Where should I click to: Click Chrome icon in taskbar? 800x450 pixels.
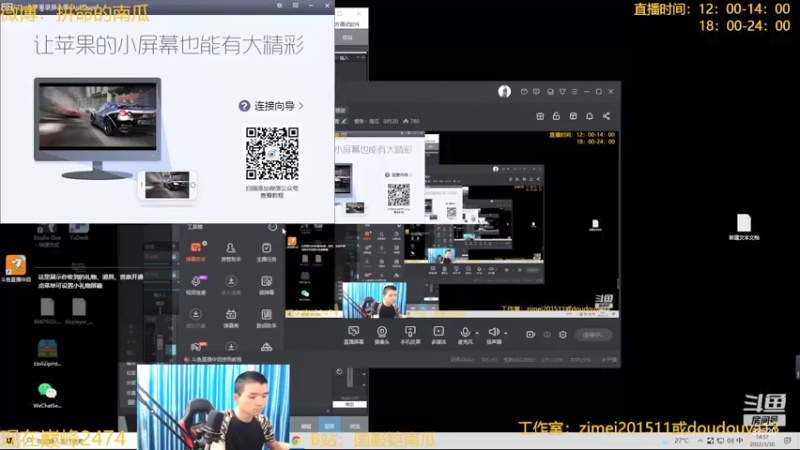pyautogui.click(x=296, y=440)
